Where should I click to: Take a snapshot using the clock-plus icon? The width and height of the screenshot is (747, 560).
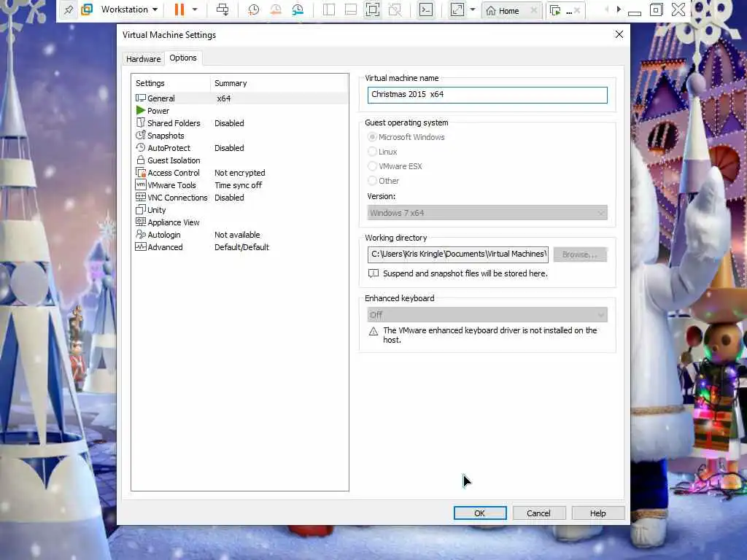[x=253, y=10]
